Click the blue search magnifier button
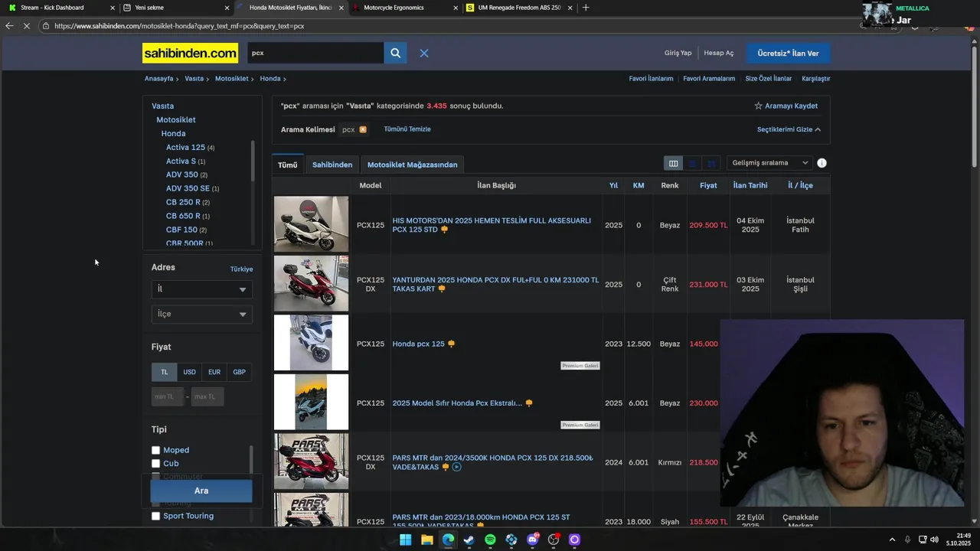The image size is (980, 551). pyautogui.click(x=395, y=53)
